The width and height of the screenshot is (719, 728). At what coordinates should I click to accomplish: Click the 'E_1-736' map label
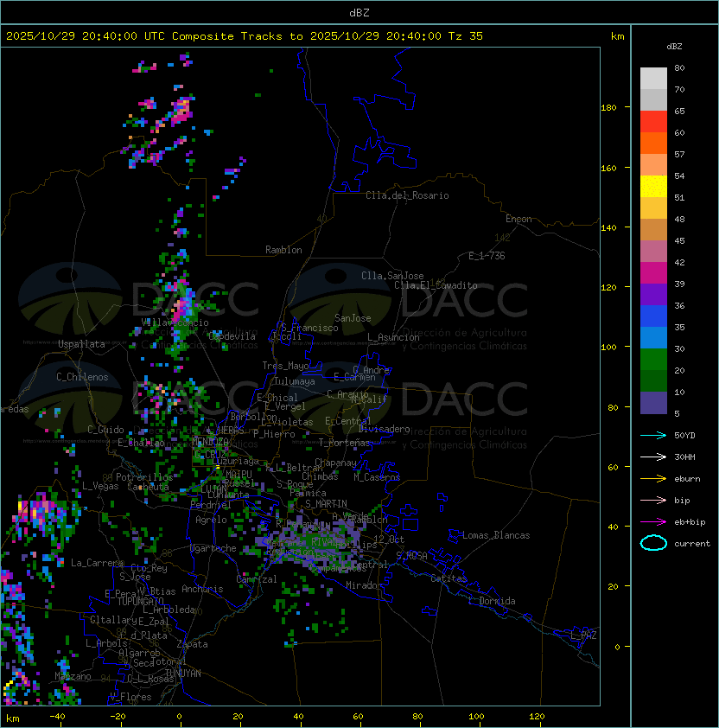click(487, 256)
